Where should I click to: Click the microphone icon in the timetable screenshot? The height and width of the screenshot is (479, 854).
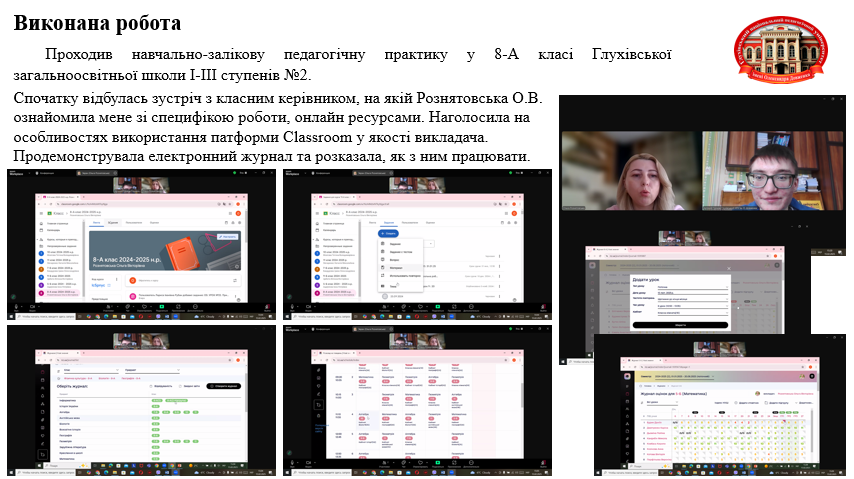coord(292,462)
